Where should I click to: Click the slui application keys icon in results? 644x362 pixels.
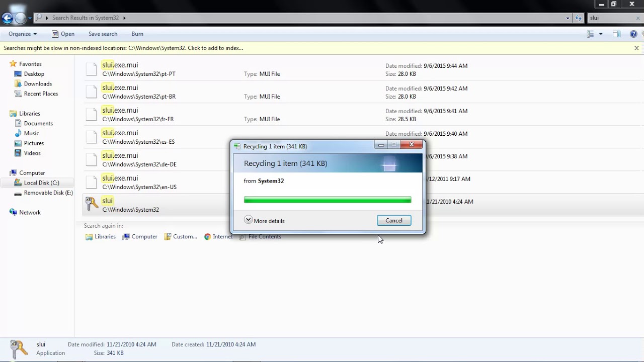(x=92, y=204)
